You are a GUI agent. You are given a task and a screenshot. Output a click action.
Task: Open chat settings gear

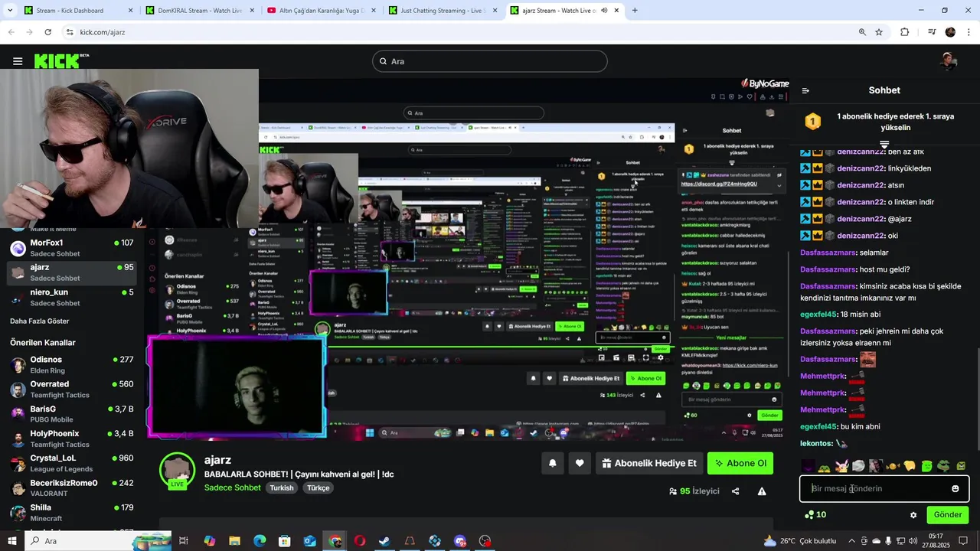[x=913, y=515]
